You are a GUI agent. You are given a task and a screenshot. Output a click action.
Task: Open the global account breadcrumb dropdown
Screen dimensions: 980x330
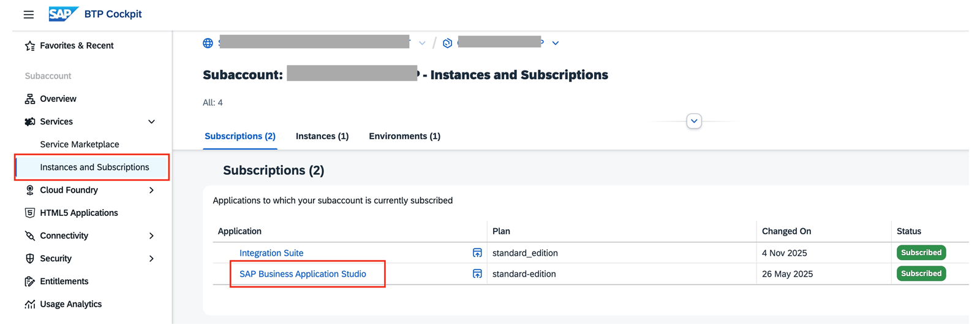(422, 43)
